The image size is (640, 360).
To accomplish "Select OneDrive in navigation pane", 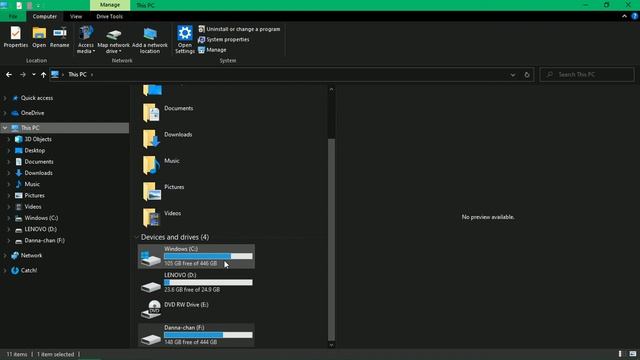I will tap(32, 113).
